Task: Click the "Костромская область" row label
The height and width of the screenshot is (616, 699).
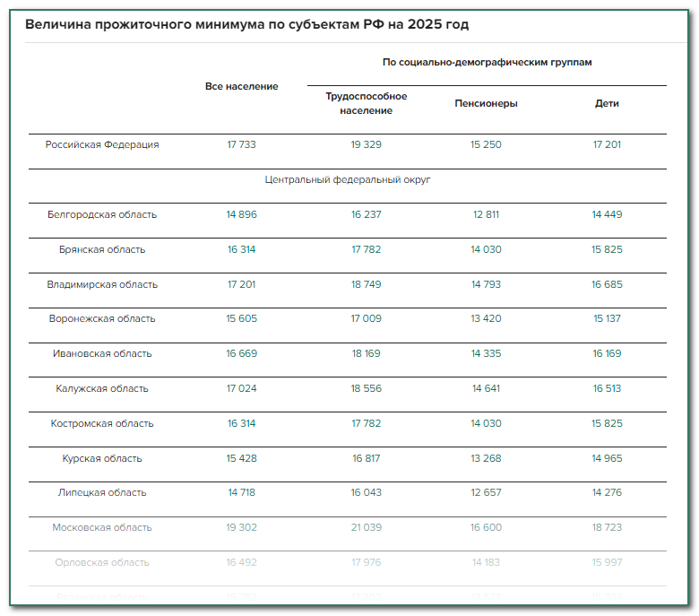Action: [102, 423]
